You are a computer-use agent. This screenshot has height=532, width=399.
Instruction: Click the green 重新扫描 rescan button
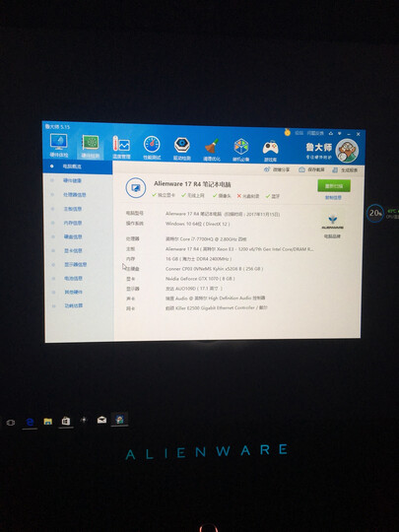(334, 186)
